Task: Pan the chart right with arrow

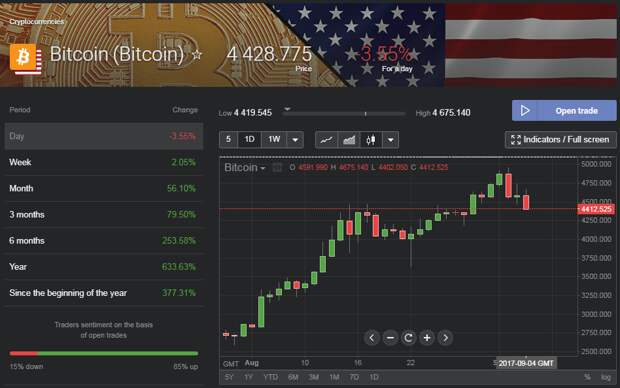Action: 446,338
